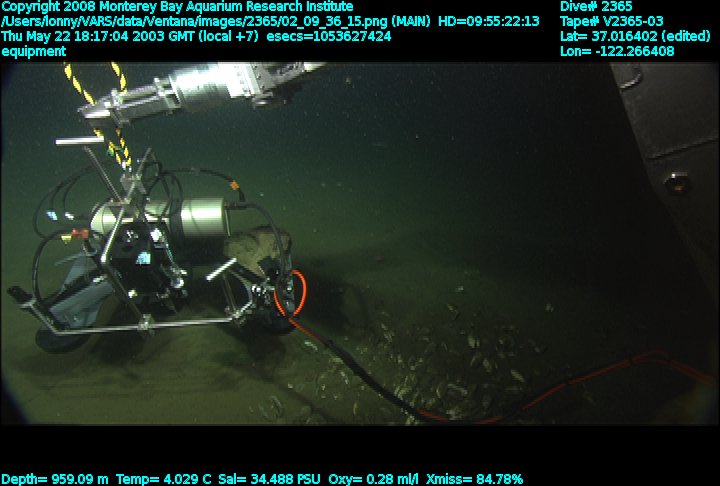Select the "Depth= 959.09 m" reading
The width and height of the screenshot is (720, 486).
tap(55, 480)
